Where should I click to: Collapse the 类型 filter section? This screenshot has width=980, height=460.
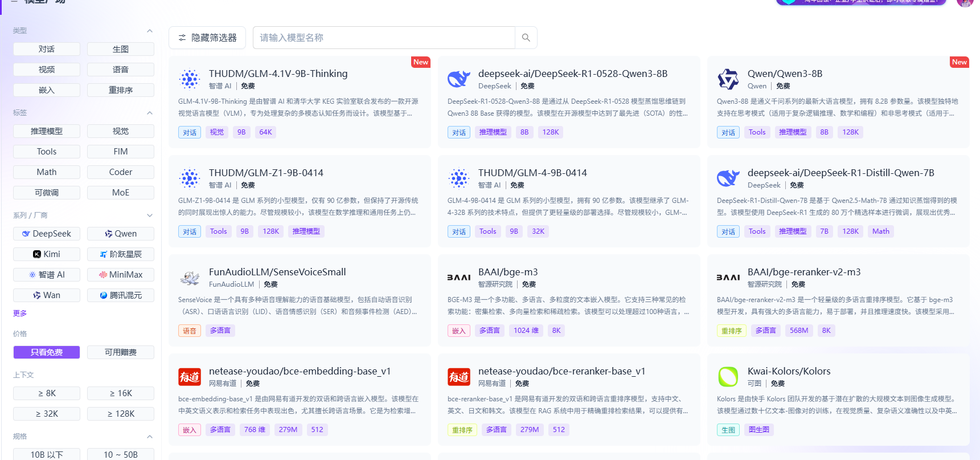pos(150,31)
